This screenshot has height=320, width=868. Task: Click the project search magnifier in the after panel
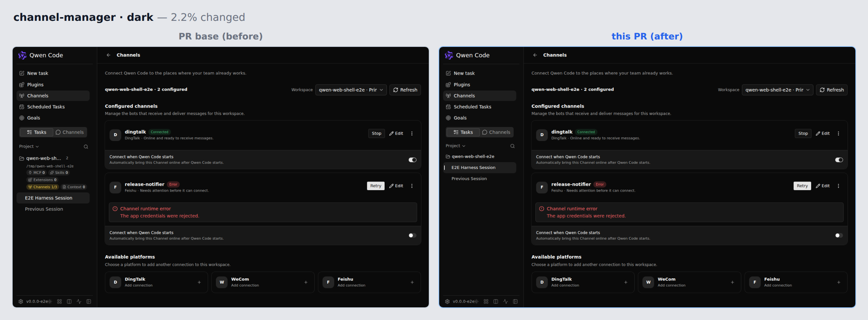pos(512,146)
